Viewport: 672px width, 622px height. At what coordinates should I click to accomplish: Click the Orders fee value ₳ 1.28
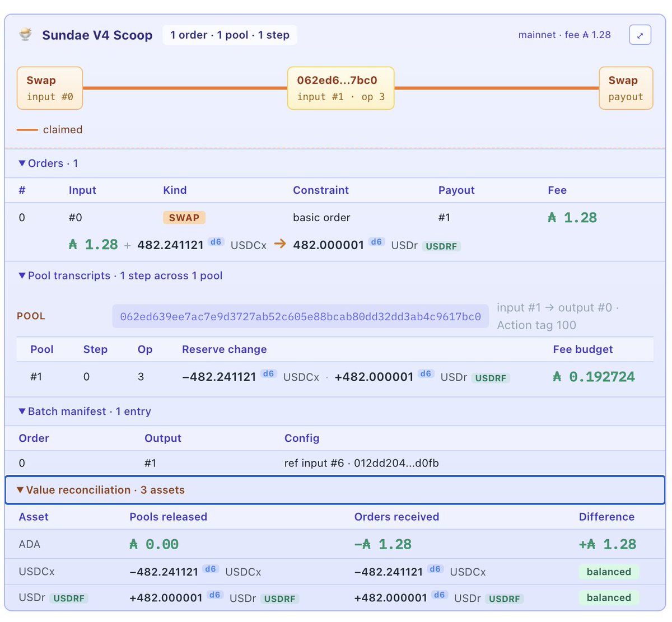point(572,218)
